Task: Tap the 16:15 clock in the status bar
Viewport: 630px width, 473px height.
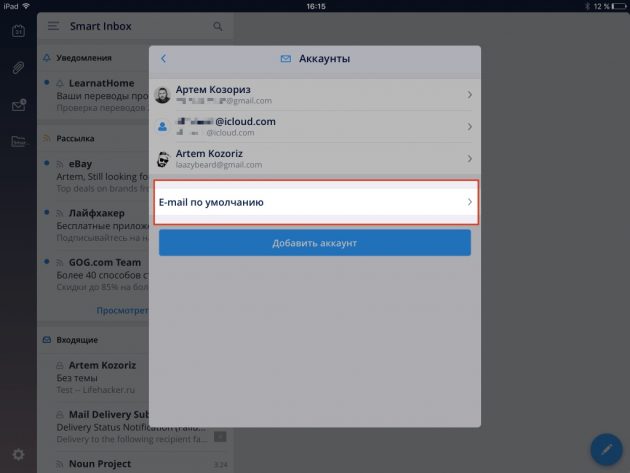Action: click(x=316, y=6)
